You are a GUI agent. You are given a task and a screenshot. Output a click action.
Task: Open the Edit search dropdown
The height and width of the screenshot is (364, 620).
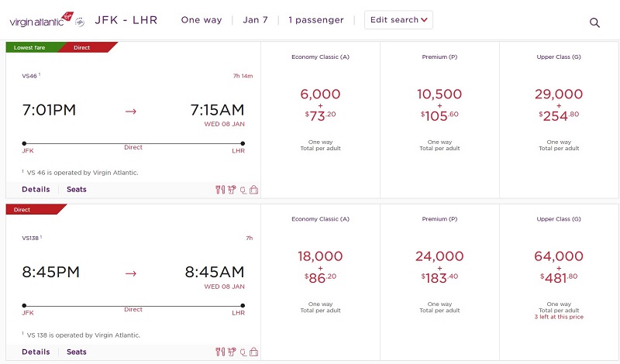(x=398, y=20)
